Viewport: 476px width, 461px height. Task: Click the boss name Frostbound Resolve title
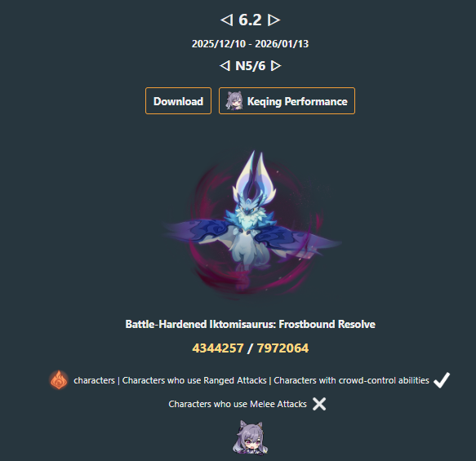coord(251,324)
